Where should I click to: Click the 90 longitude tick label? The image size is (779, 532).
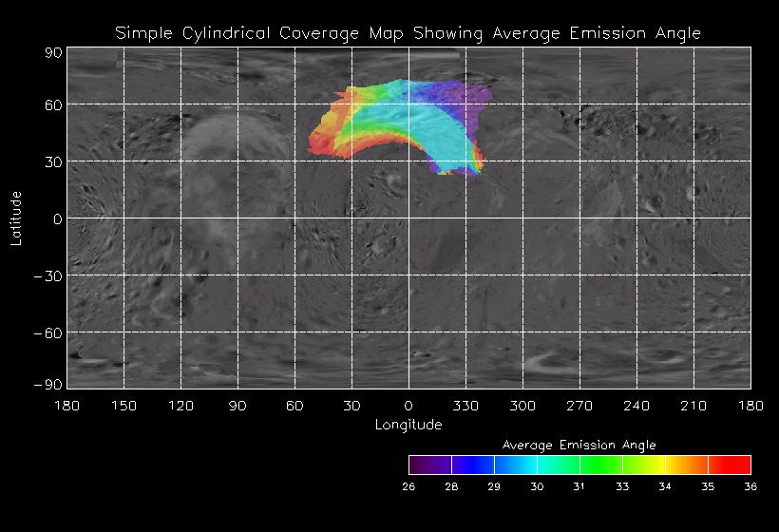tap(237, 406)
